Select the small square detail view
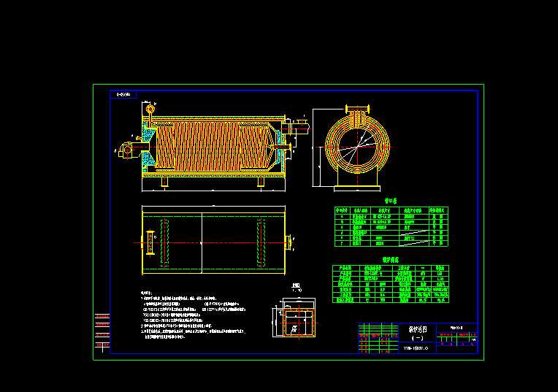558x392 pixels. coord(299,323)
